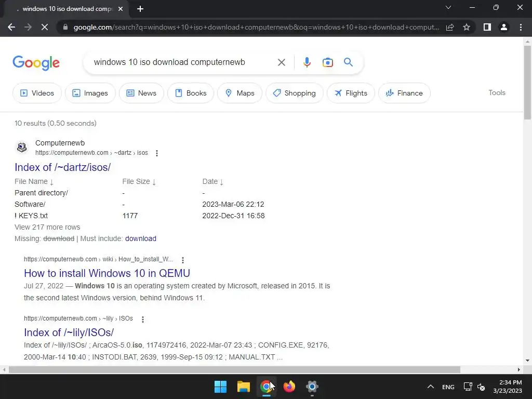This screenshot has width=532, height=399.
Task: Click the ! KEYS.txt row text
Action: tap(31, 216)
